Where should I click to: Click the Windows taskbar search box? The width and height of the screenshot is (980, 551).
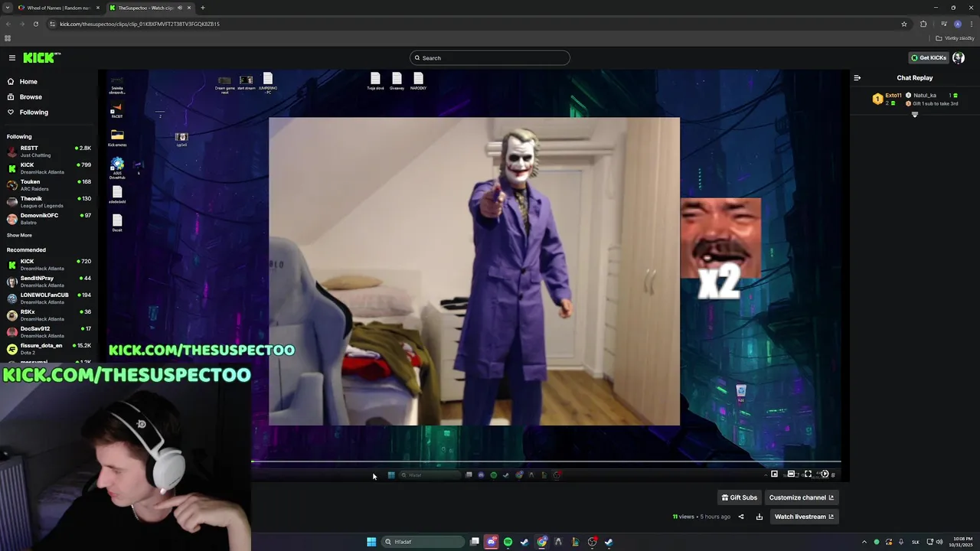point(423,542)
